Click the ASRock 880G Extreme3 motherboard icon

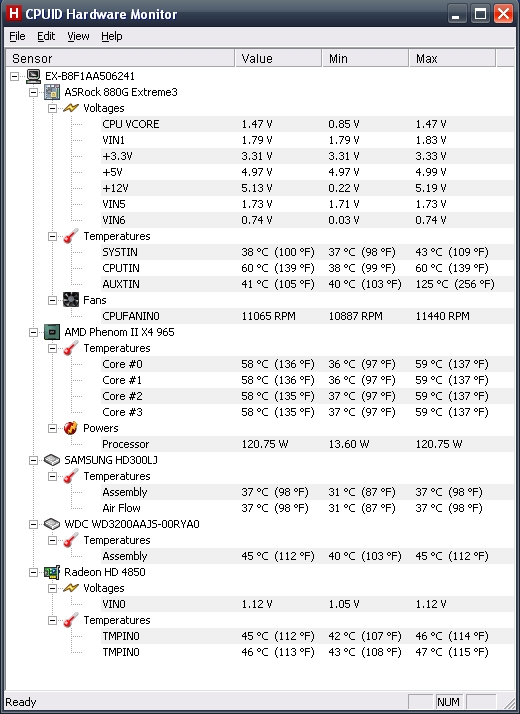tap(52, 92)
